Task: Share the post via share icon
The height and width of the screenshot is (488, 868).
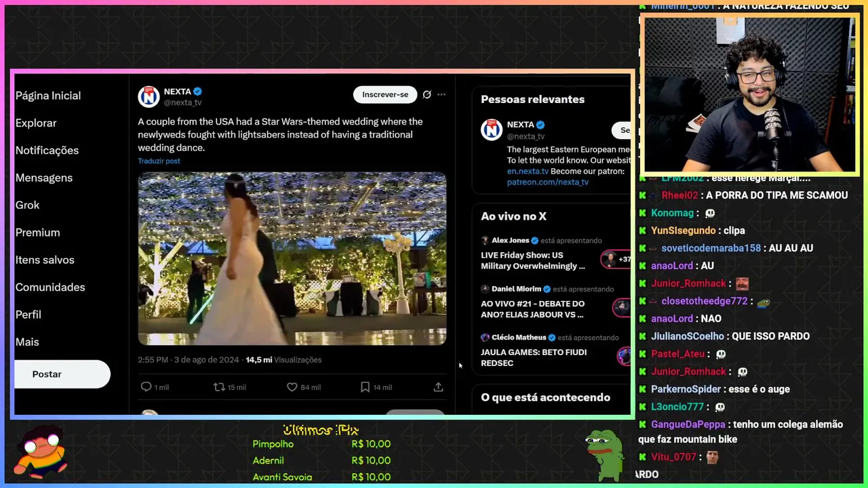Action: 438,387
